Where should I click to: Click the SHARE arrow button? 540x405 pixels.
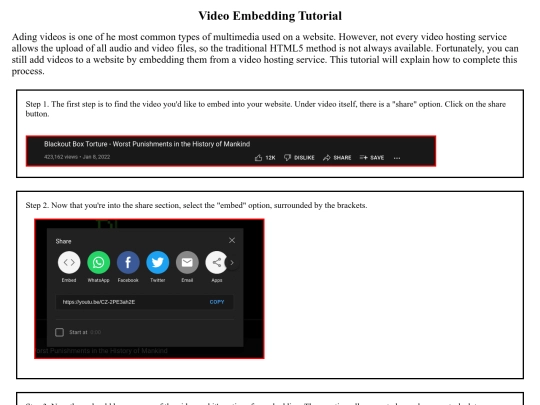pyautogui.click(x=337, y=158)
